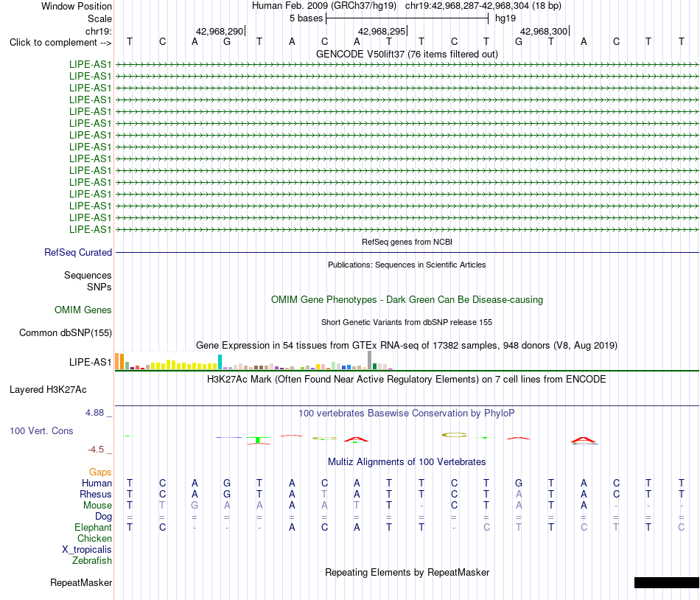
Task: Click the OMIM Genes track label
Action: click(x=83, y=310)
